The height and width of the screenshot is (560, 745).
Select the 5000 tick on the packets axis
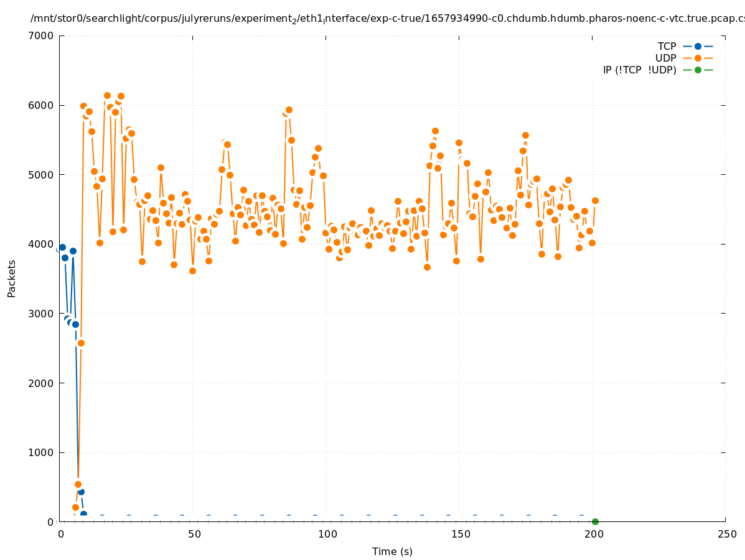click(42, 175)
